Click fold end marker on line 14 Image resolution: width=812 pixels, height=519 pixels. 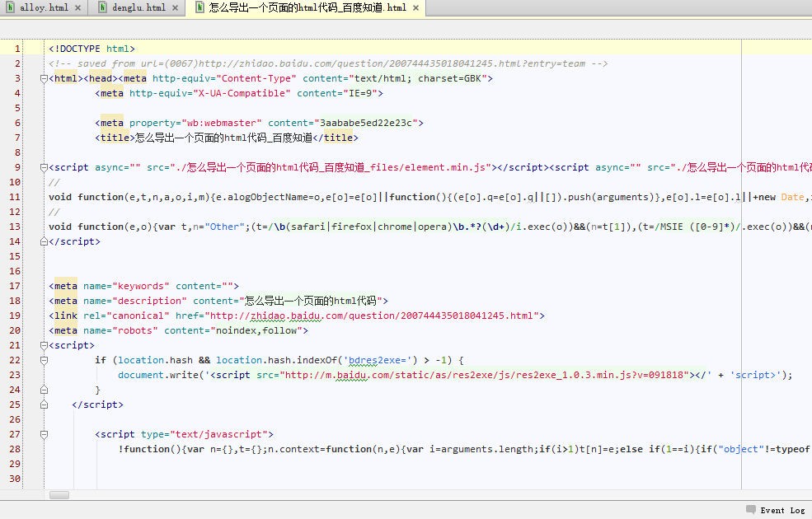44,241
